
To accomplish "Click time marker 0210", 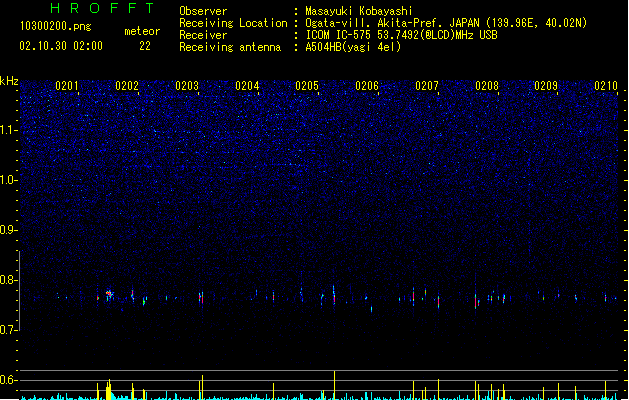I will point(606,86).
